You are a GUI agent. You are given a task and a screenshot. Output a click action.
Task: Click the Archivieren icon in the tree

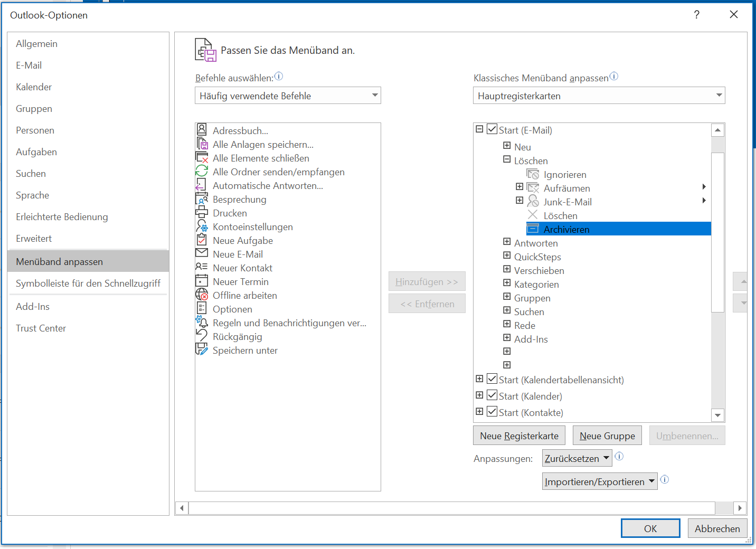coord(533,229)
